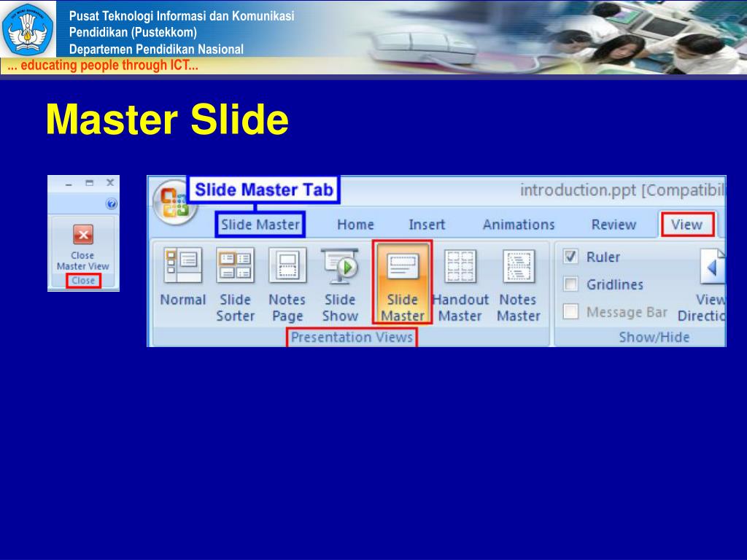747x560 pixels.
Task: Click the Show/Hide group label
Action: pos(654,337)
